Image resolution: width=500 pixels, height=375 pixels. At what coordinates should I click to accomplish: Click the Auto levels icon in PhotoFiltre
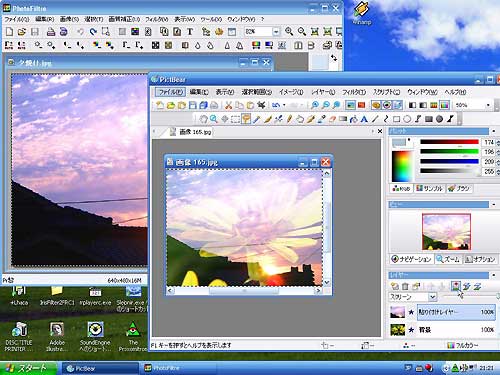pos(9,45)
